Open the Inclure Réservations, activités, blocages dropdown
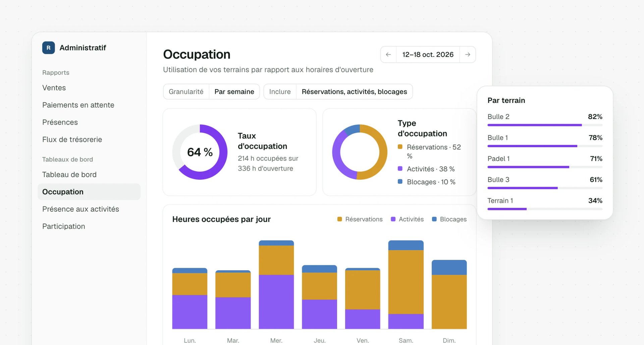644x345 pixels. pyautogui.click(x=338, y=92)
